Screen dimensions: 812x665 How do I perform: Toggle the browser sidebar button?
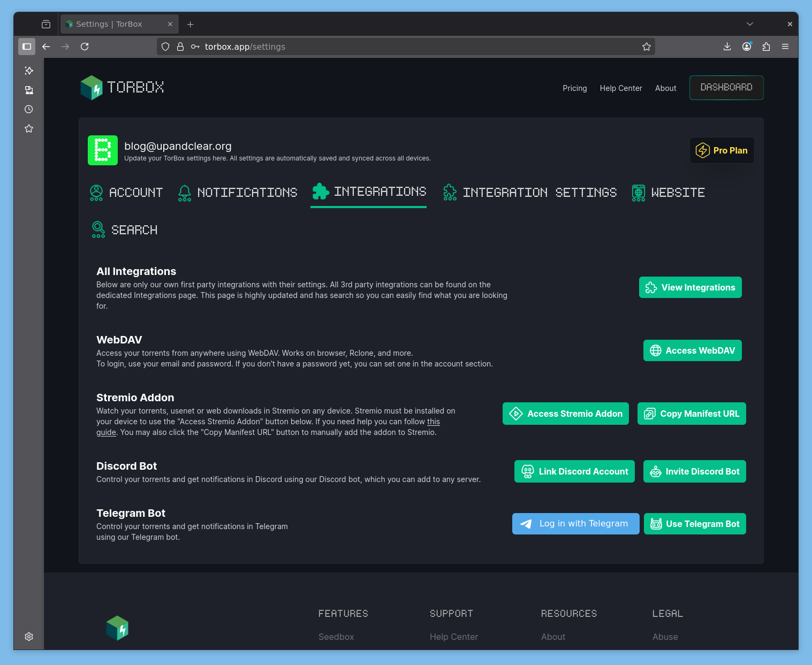point(27,47)
